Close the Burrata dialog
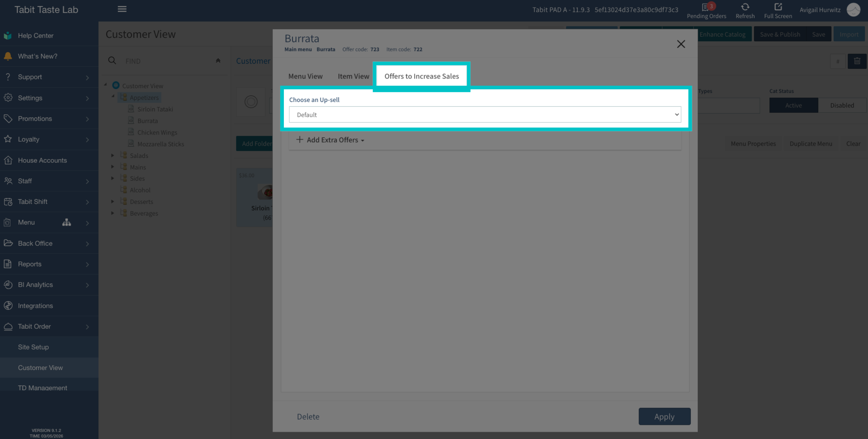This screenshot has width=868, height=439. pyautogui.click(x=681, y=44)
